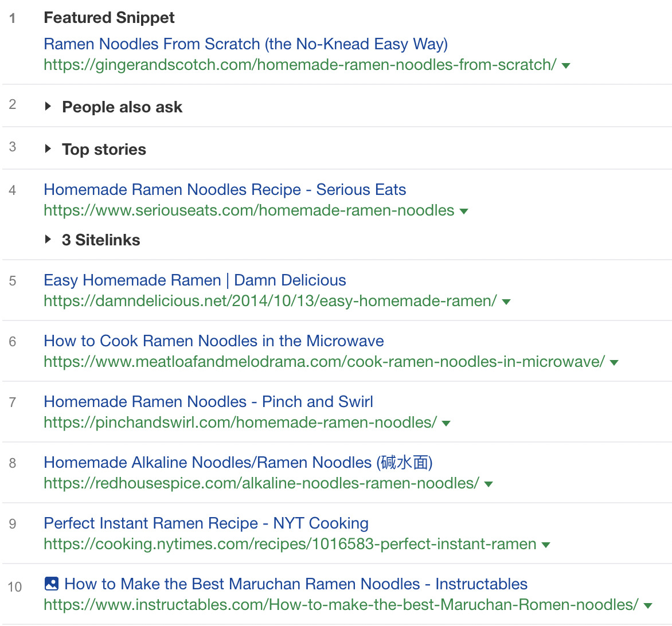
Task: Expand the People also ask section
Action: [48, 107]
